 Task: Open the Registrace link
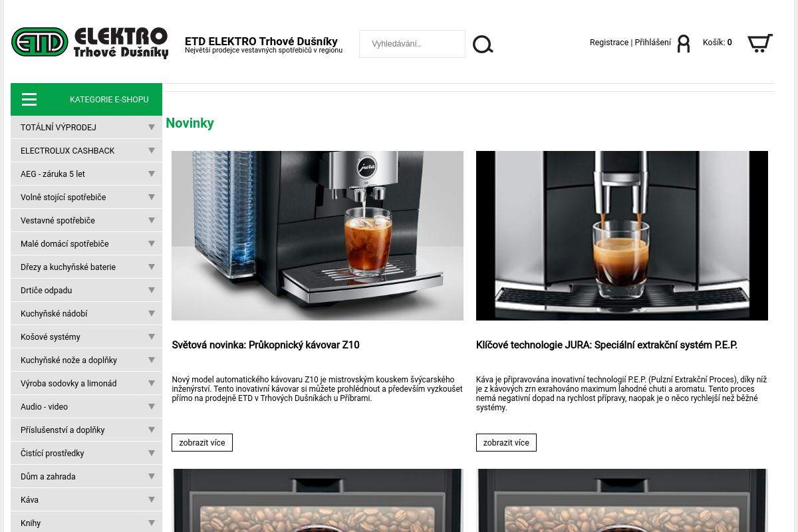(x=609, y=43)
